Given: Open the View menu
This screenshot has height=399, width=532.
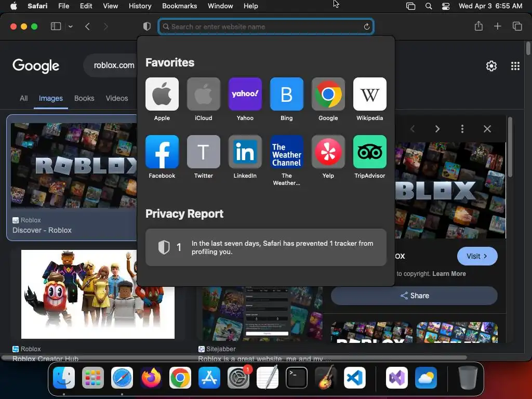Looking at the screenshot, I should (x=110, y=6).
